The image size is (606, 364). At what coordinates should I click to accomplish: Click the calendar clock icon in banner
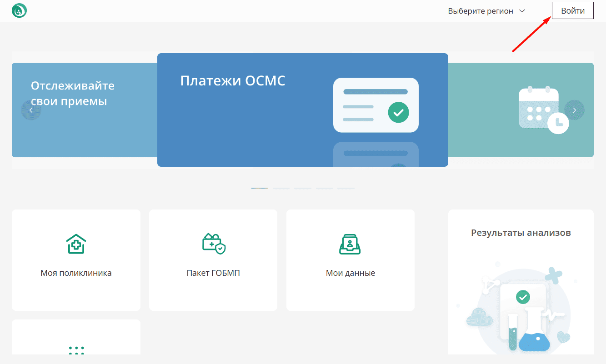[x=543, y=110]
